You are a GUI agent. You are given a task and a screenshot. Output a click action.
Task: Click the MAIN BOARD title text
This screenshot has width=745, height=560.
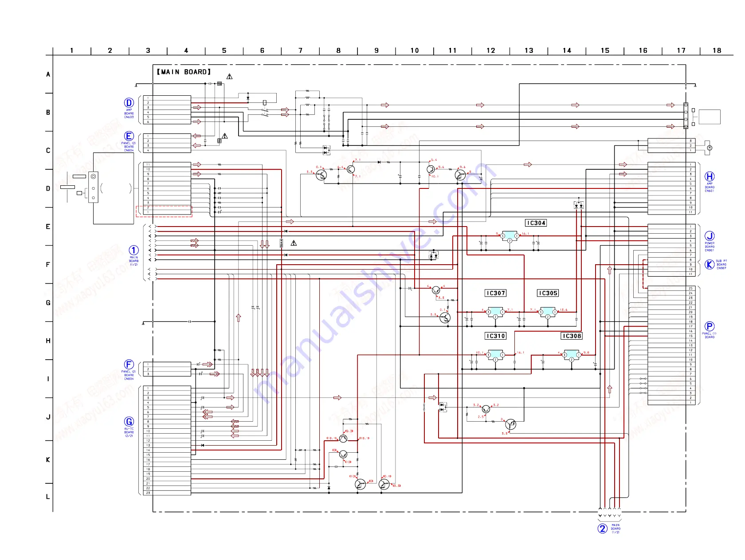pyautogui.click(x=184, y=72)
